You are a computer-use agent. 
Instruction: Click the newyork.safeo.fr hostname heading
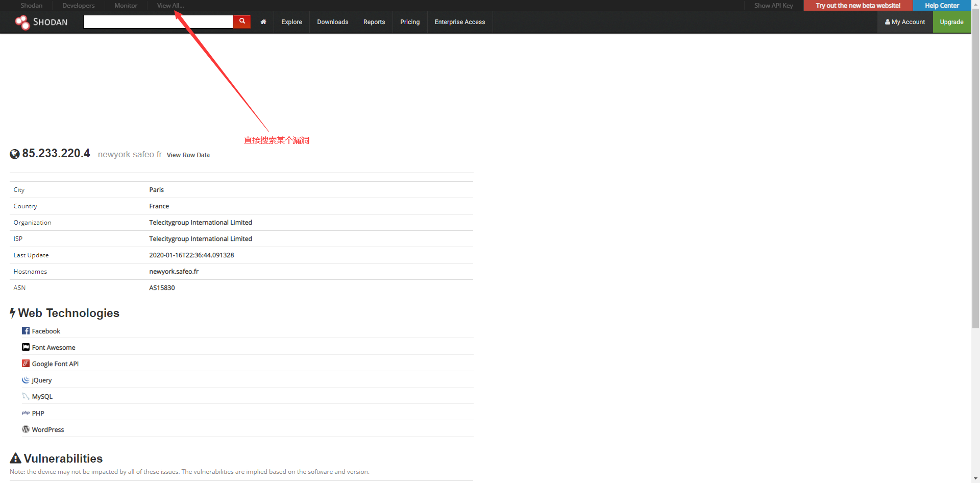[130, 154]
